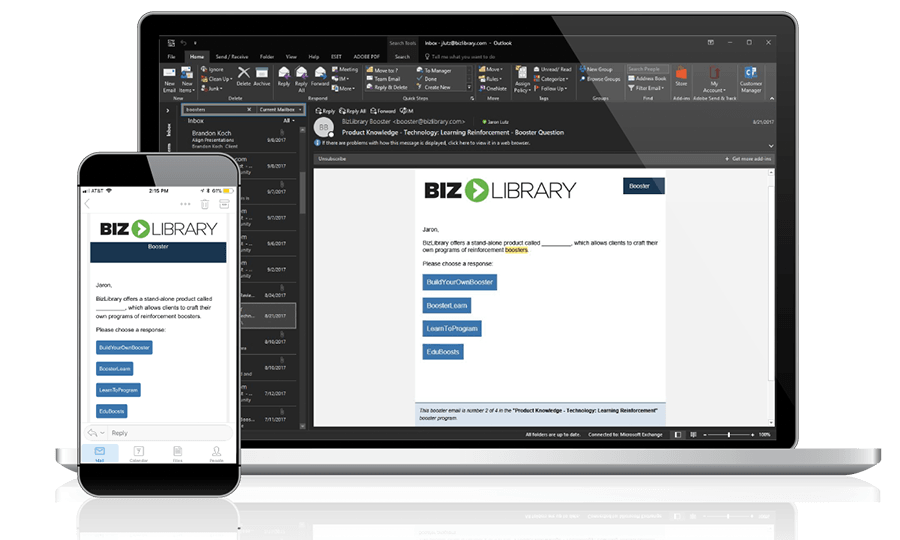The width and height of the screenshot is (900, 540).
Task: Open the IM dropdown in ribbon
Action: [x=340, y=79]
